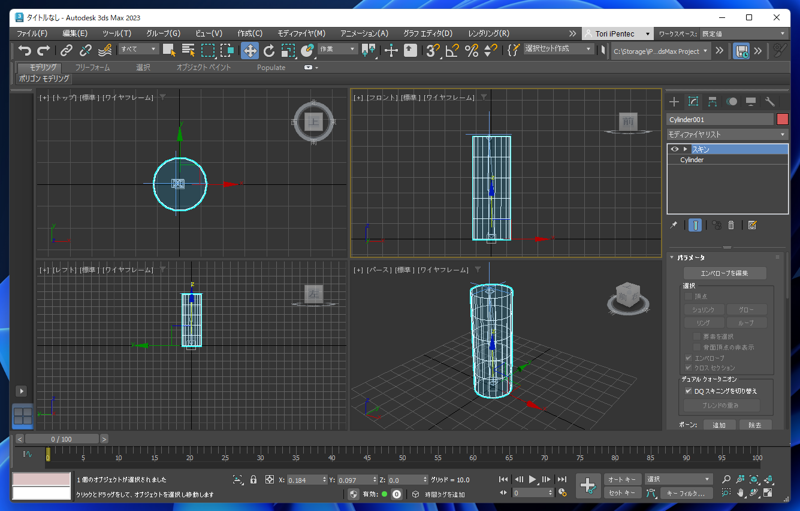Open the Create panel plus icon
800x511 pixels.
(674, 101)
